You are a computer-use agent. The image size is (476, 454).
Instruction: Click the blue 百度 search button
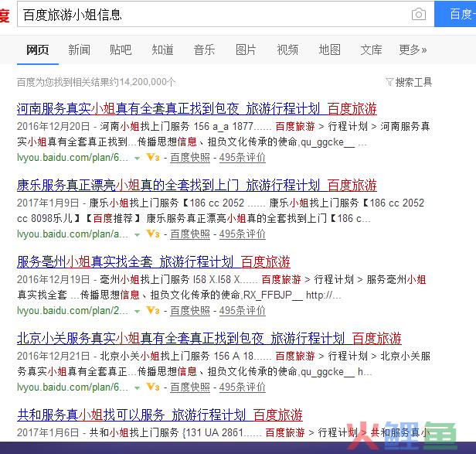tap(455, 14)
